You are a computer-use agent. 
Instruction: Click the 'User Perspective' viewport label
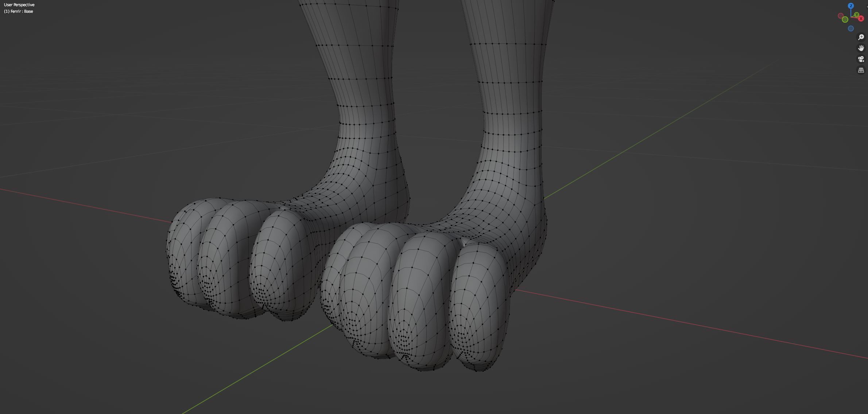19,5
